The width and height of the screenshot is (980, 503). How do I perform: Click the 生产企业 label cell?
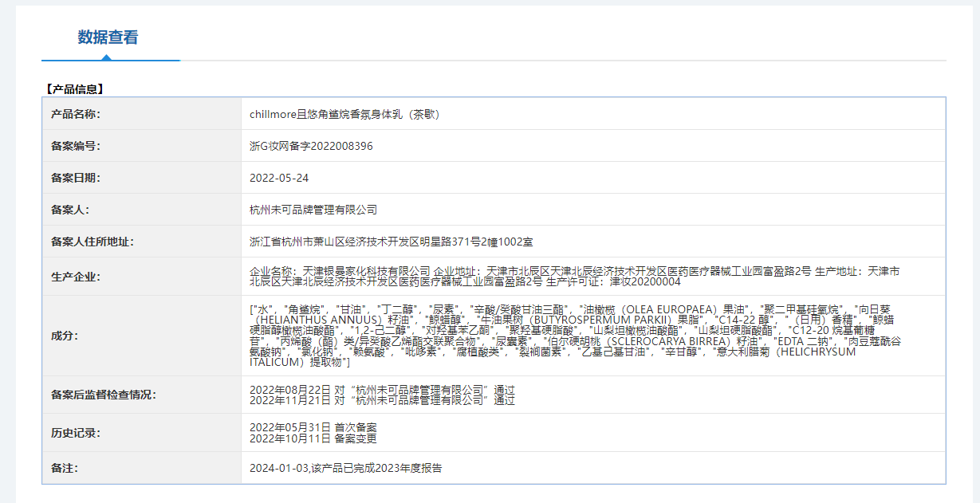click(x=142, y=277)
